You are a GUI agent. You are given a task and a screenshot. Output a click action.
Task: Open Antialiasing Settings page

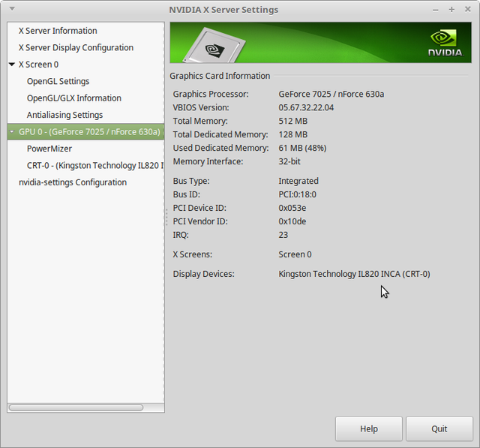[85, 115]
